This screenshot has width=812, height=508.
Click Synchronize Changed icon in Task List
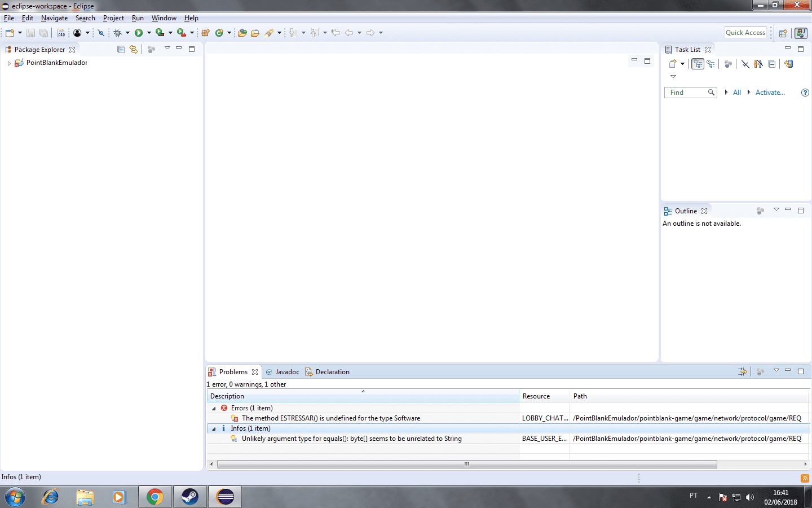coord(789,64)
